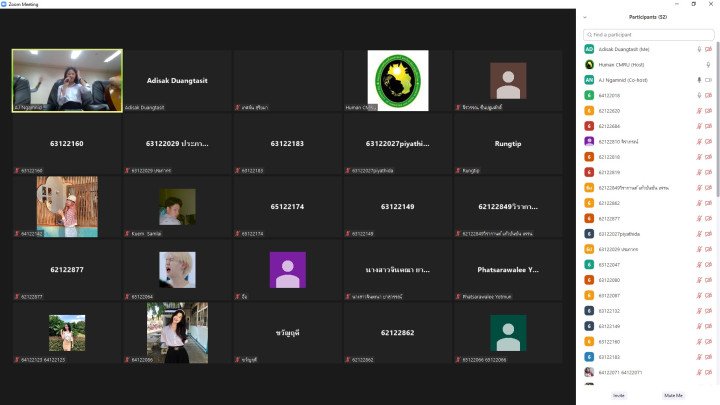Click the camera-off icon in the 63122080 row
The height and width of the screenshot is (405, 720).
(709, 280)
